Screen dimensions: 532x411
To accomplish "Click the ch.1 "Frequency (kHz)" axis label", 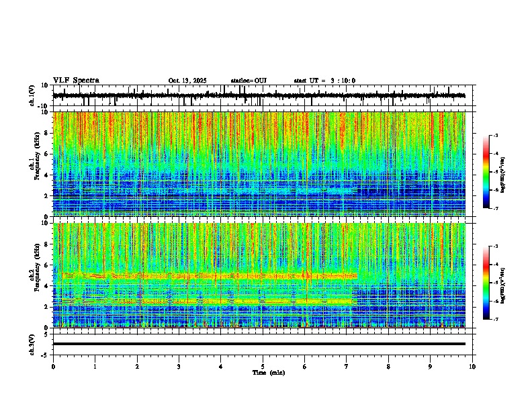I will pyautogui.click(x=37, y=156).
